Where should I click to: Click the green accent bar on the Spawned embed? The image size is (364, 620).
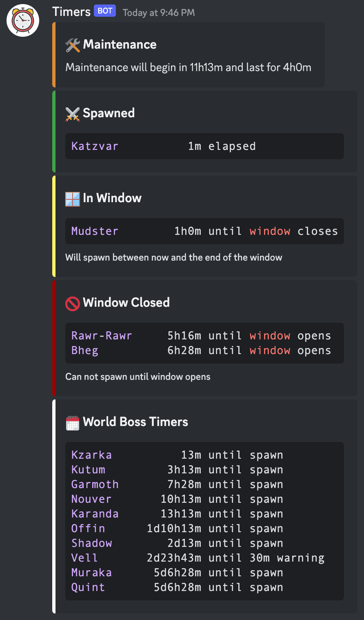(x=53, y=131)
